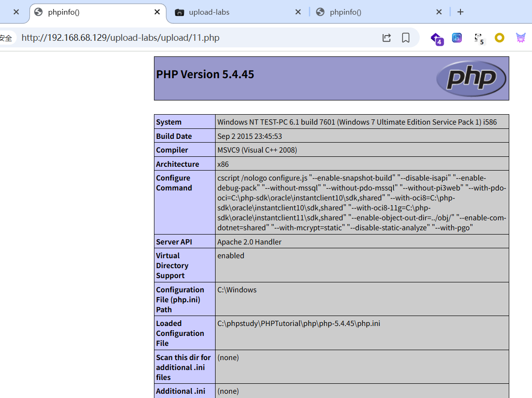This screenshot has height=398, width=532.
Task: Select the Architecture label
Action: 178,164
